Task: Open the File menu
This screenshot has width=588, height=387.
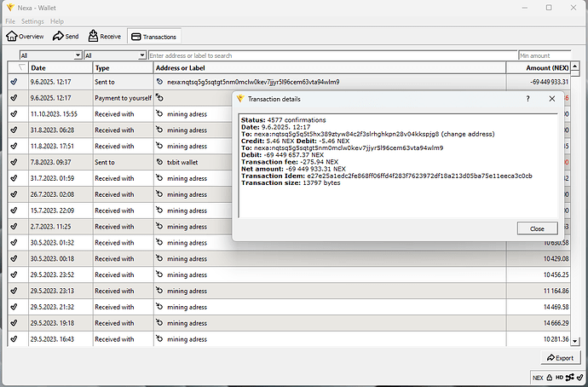Action: (10, 21)
